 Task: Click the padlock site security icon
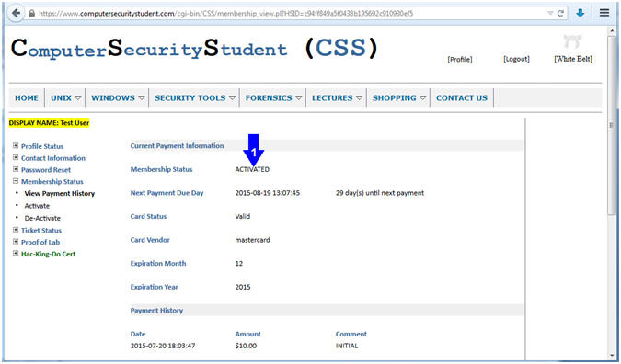[31, 13]
